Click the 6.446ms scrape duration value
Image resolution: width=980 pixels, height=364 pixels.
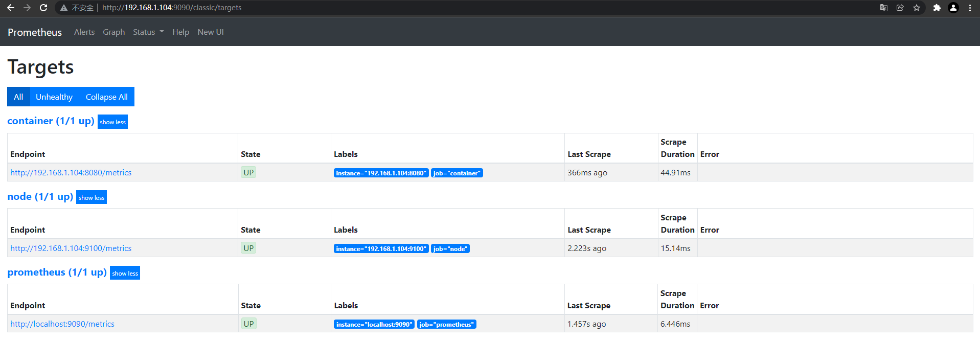click(x=675, y=324)
